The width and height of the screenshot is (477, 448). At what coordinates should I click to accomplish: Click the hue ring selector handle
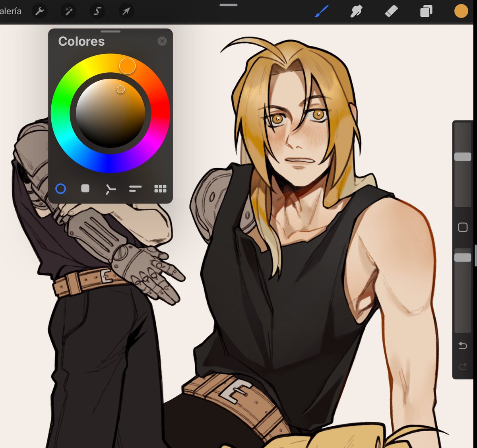coord(127,66)
